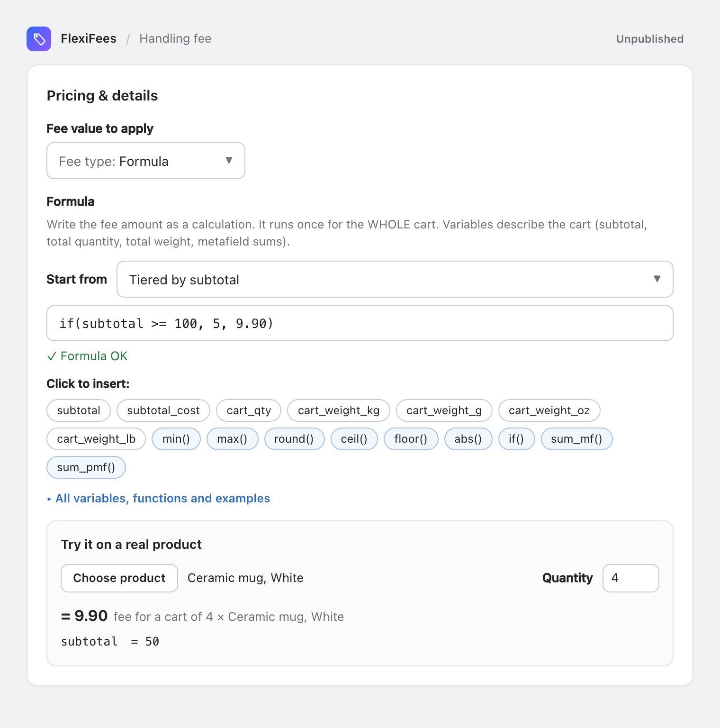Insert the ceil() function
Image resolution: width=720 pixels, height=728 pixels.
354,439
